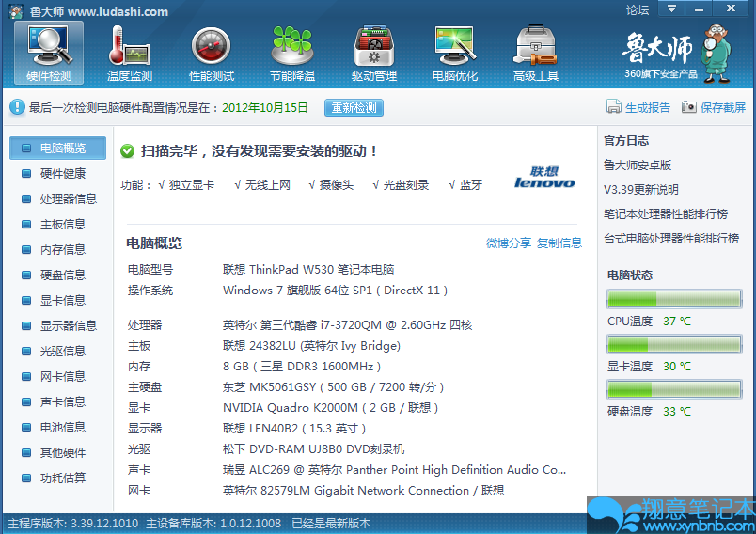The width and height of the screenshot is (756, 534).
Task: Open the 电脑优化 PC optimization icon
Action: click(x=455, y=45)
